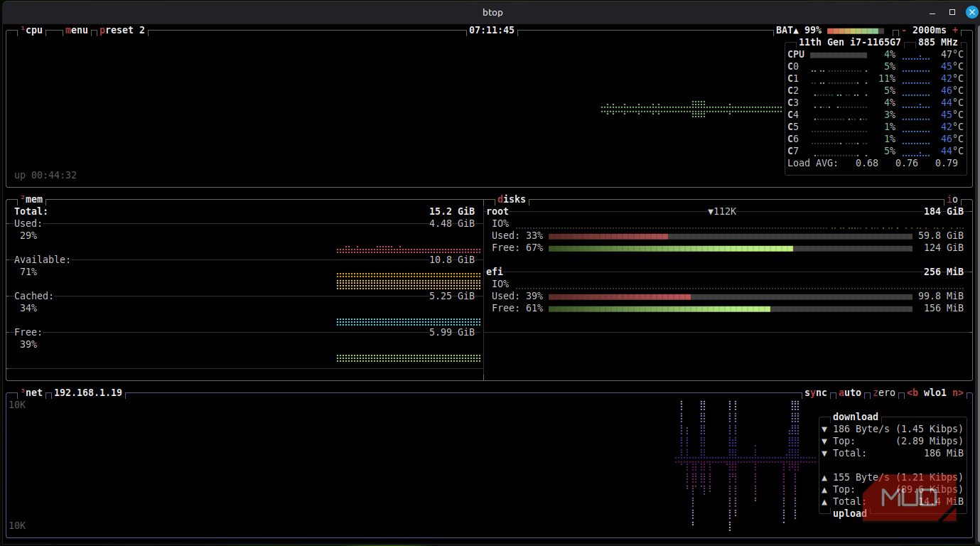Toggle io mode for disks
This screenshot has width=980, height=546.
tap(952, 200)
